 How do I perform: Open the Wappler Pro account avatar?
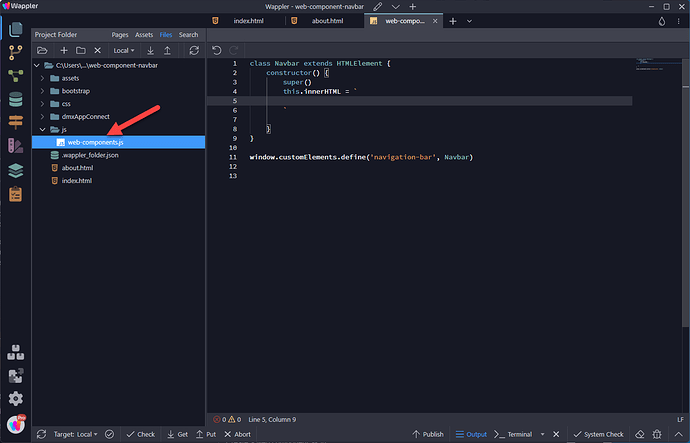[16, 424]
